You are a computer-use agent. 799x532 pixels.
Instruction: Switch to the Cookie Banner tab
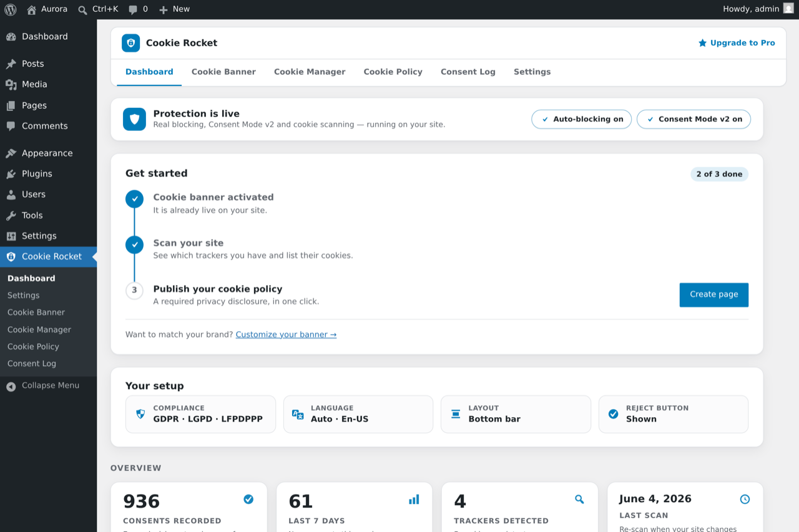[223, 72]
